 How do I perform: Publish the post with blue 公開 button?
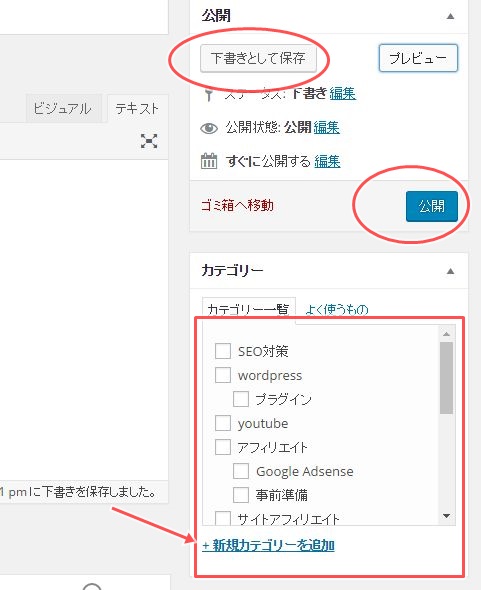click(x=432, y=206)
